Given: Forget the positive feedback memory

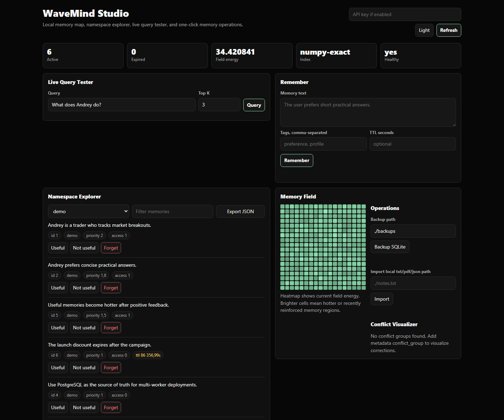Looking at the screenshot, I should [111, 328].
